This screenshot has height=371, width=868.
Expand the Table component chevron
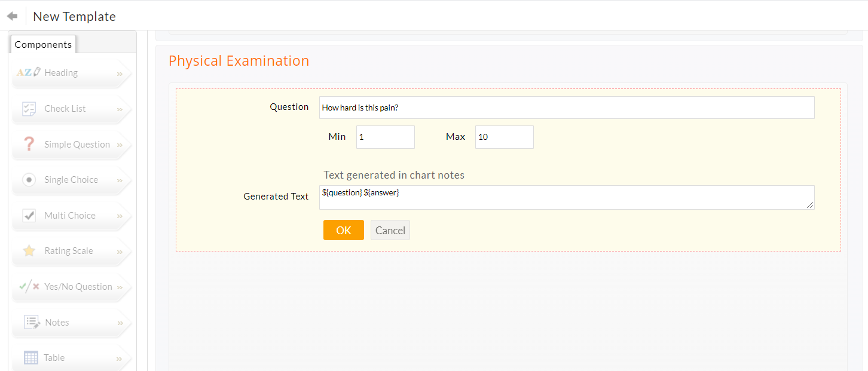click(120, 358)
